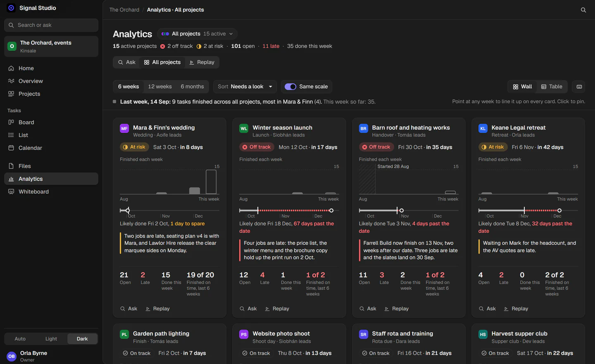Select the Dark theme option
This screenshot has height=364, width=595.
tap(82, 339)
